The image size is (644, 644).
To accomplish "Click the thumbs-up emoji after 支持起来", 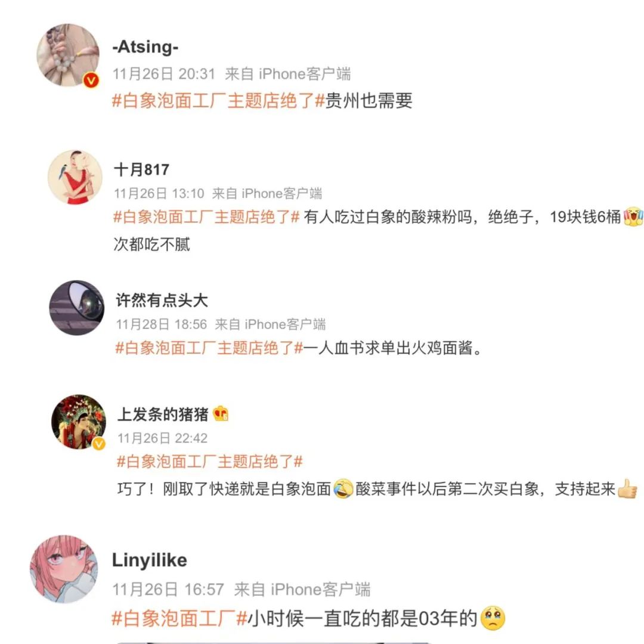I will pos(627,489).
